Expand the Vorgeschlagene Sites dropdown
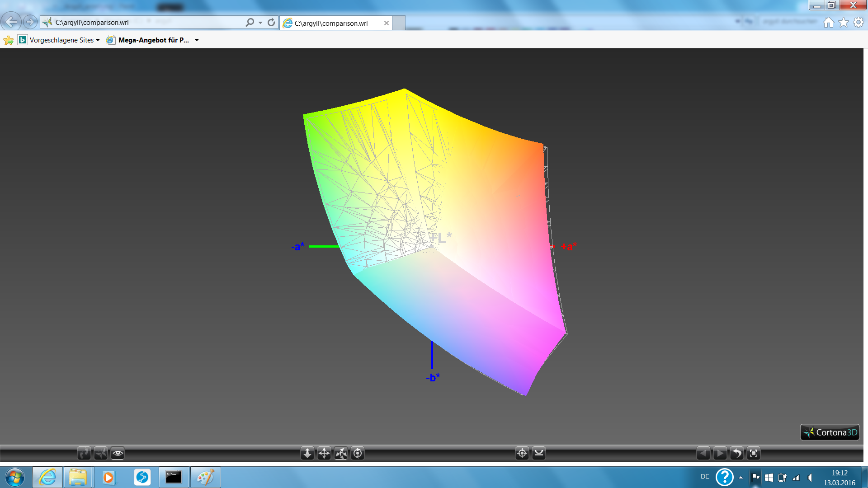The height and width of the screenshot is (488, 868). click(x=98, y=40)
